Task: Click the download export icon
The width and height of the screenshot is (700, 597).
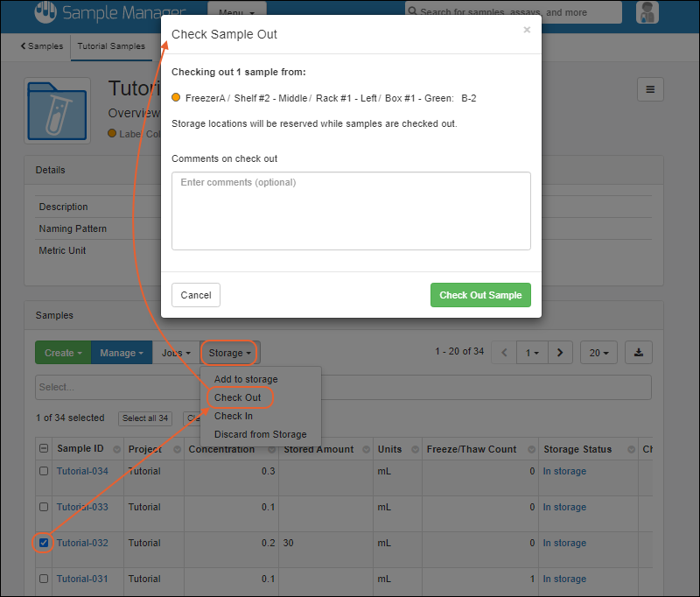Action: [x=639, y=353]
